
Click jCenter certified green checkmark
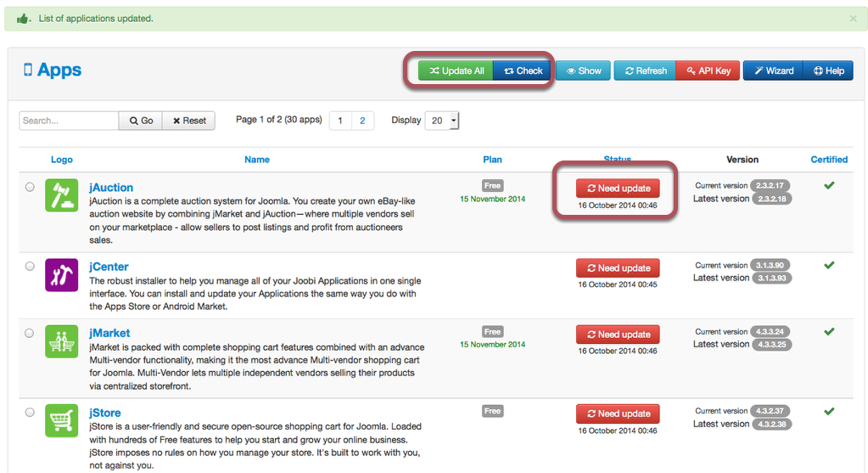tap(829, 265)
